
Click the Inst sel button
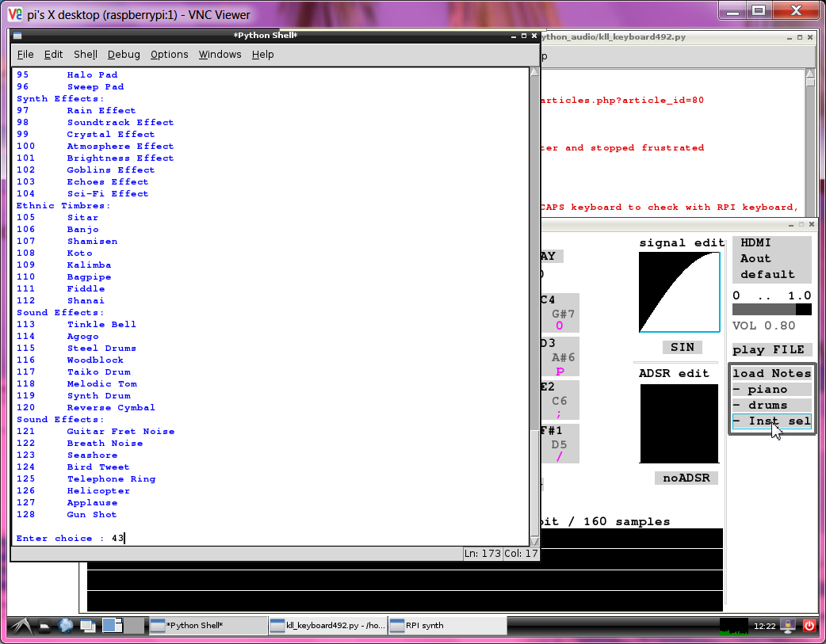[x=771, y=421]
